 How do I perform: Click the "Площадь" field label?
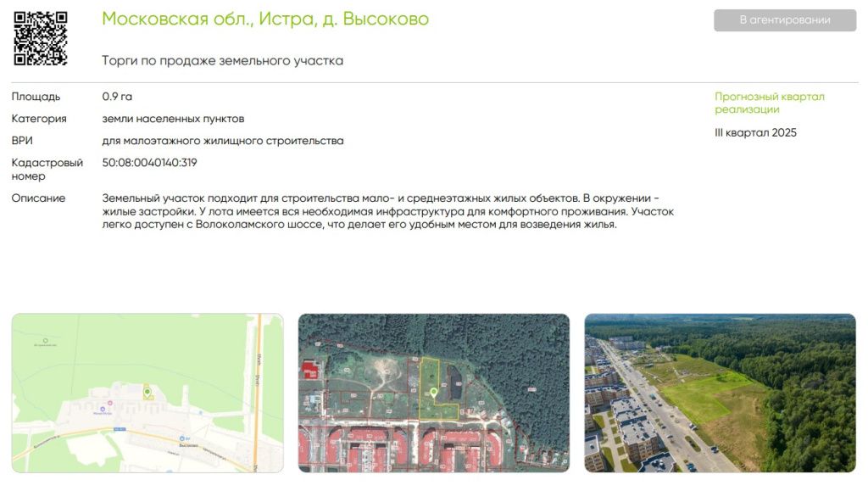[x=36, y=97]
